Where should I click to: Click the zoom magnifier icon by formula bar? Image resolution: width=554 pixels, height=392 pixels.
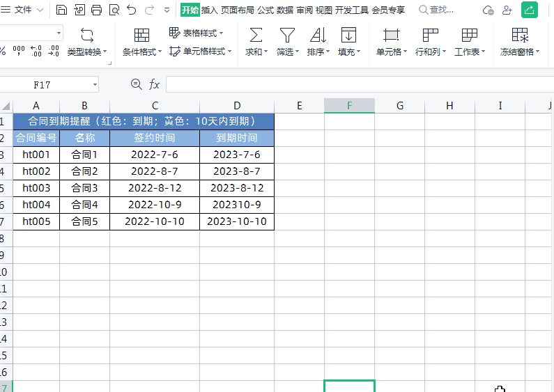pyautogui.click(x=136, y=84)
